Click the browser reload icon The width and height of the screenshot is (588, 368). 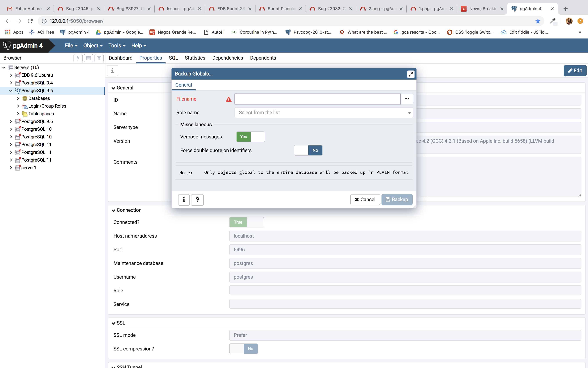coord(30,21)
